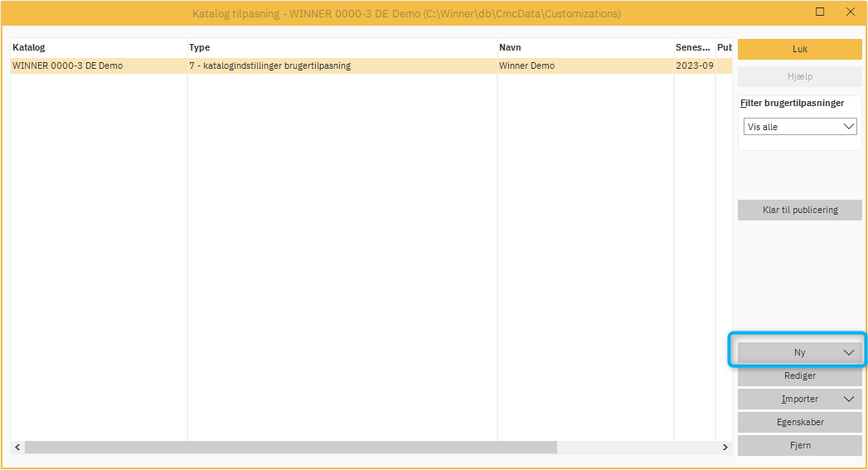Click Klar til publicering
This screenshot has height=470, width=868.
[x=799, y=210]
